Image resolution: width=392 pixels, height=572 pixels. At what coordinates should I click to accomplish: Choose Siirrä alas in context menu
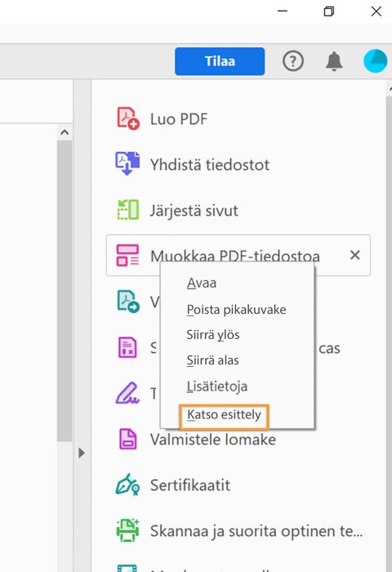212,360
